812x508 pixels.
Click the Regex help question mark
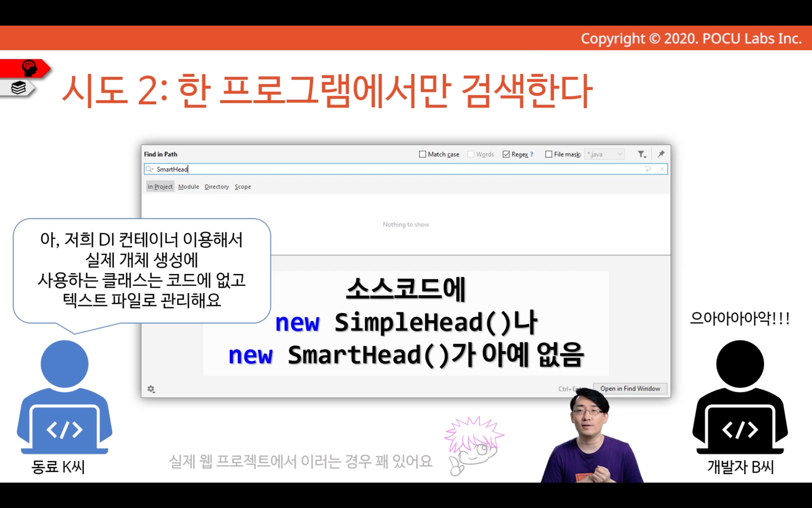coord(532,155)
